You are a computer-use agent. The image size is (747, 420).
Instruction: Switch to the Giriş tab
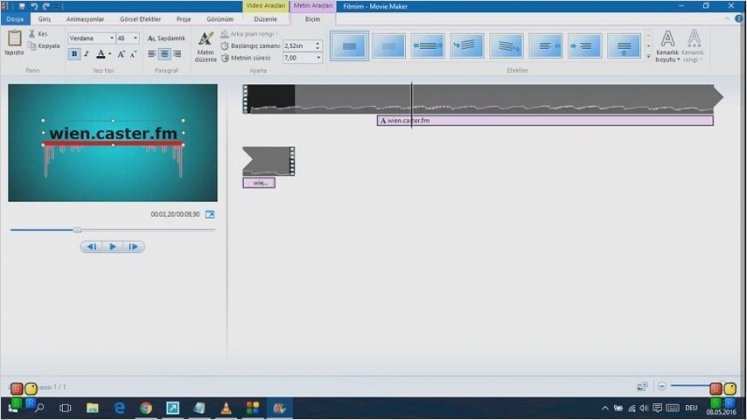coord(44,19)
